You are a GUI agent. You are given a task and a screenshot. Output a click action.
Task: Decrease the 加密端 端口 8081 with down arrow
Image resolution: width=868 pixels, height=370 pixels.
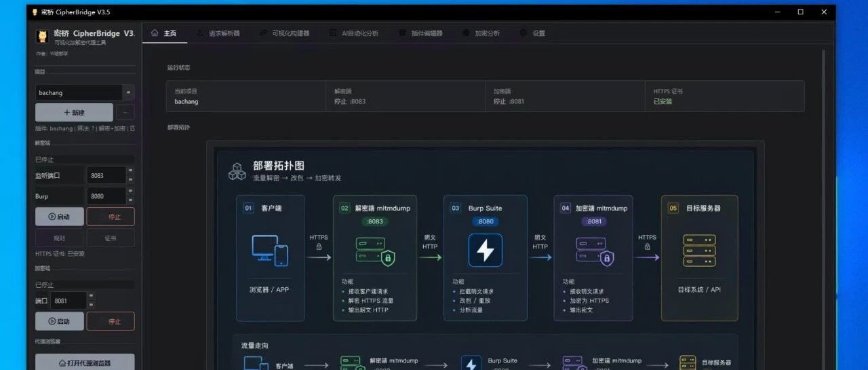coord(91,305)
